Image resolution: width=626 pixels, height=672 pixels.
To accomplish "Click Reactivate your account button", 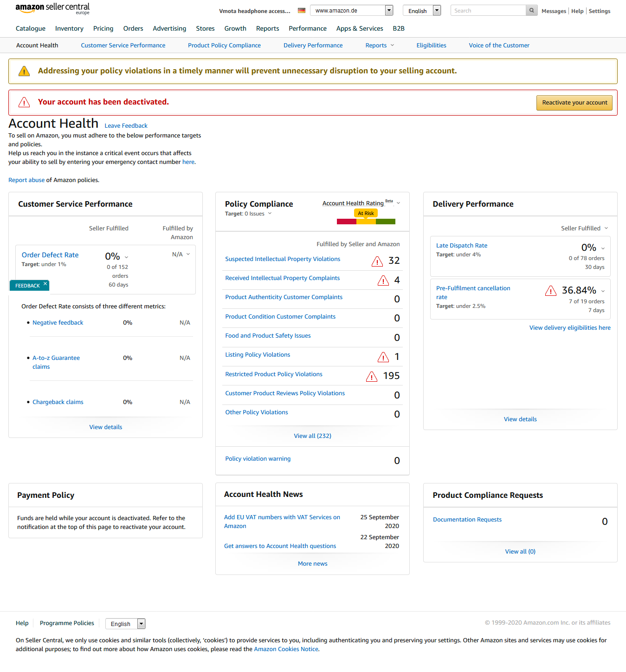I will 574,103.
